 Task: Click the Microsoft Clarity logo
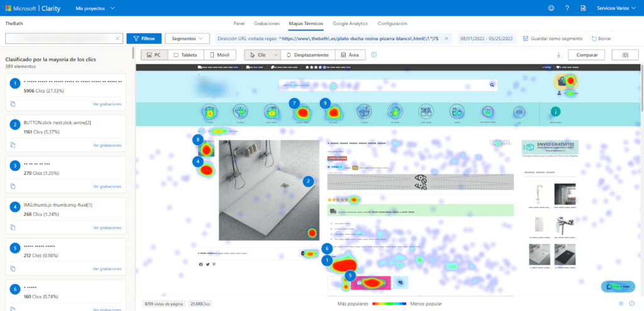point(33,8)
